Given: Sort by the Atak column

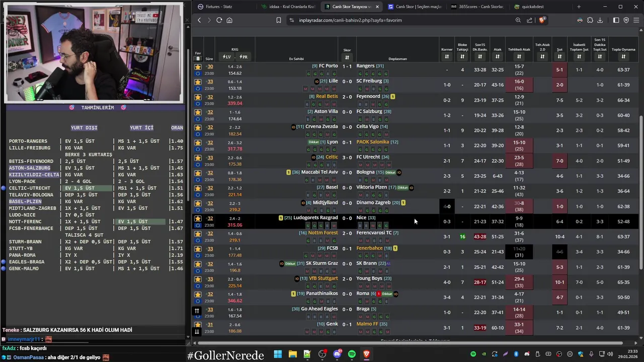Looking at the screenshot, I should [x=497, y=57].
